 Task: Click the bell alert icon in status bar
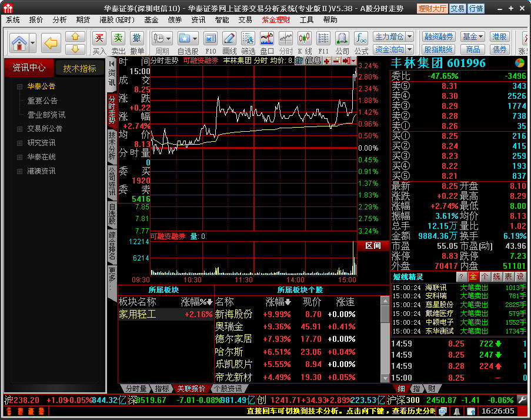click(x=457, y=411)
